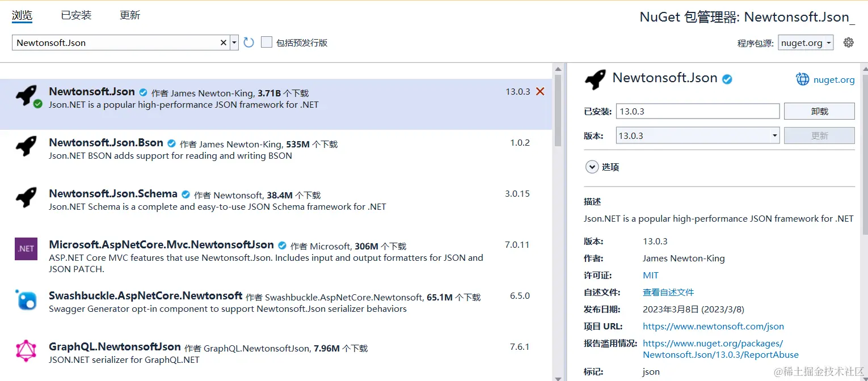Open the MIT license link
868x381 pixels.
tap(651, 275)
